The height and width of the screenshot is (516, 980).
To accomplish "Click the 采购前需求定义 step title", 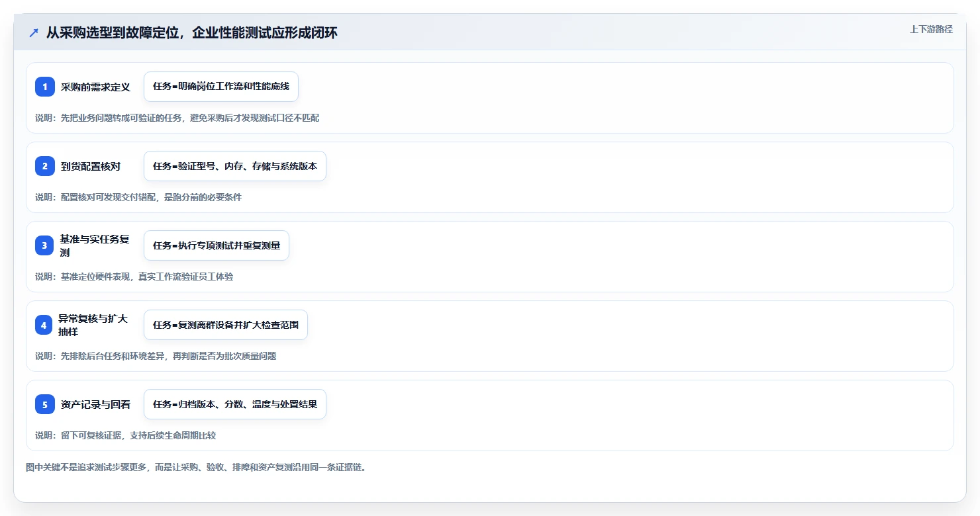I will coord(95,87).
